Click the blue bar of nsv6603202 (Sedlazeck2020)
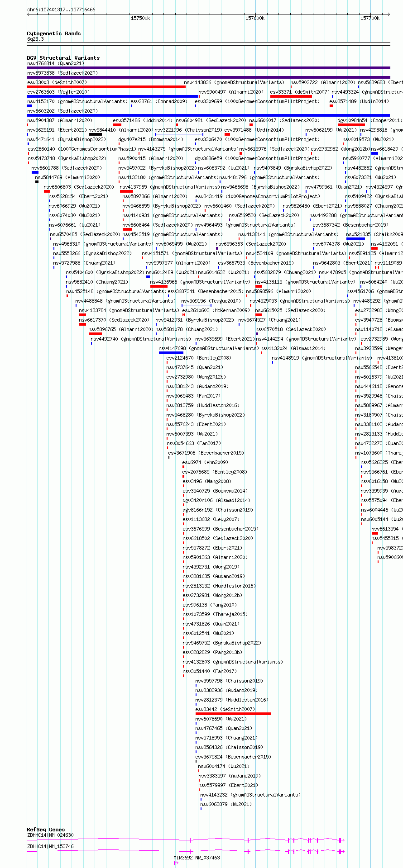The height and width of the screenshot is (868, 403). pyautogui.click(x=208, y=115)
